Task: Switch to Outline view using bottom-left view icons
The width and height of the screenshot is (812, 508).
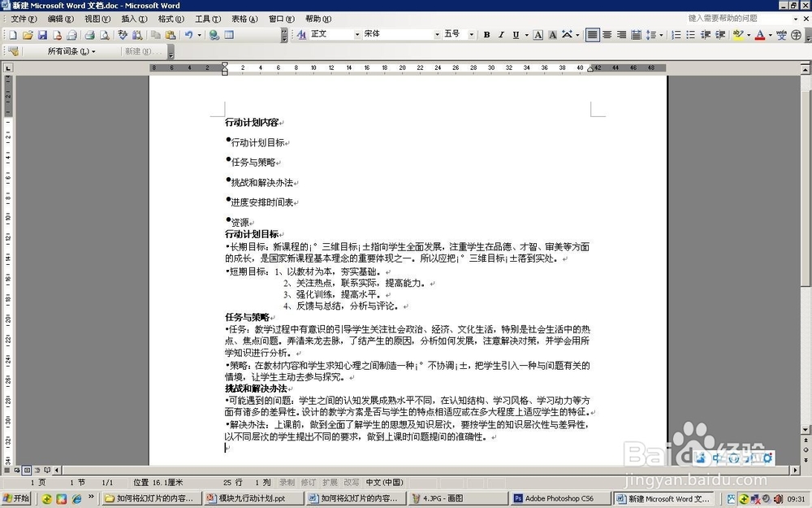Action: (x=38, y=470)
